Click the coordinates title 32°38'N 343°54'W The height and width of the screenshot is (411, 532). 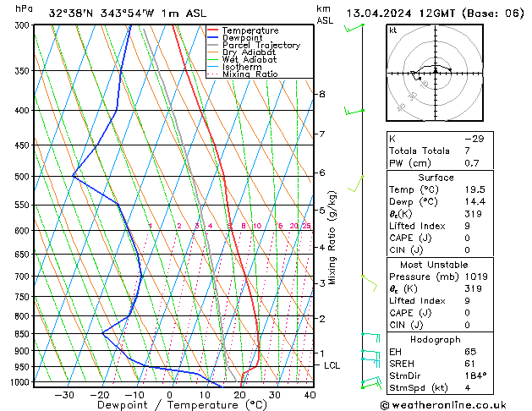pyautogui.click(x=101, y=14)
